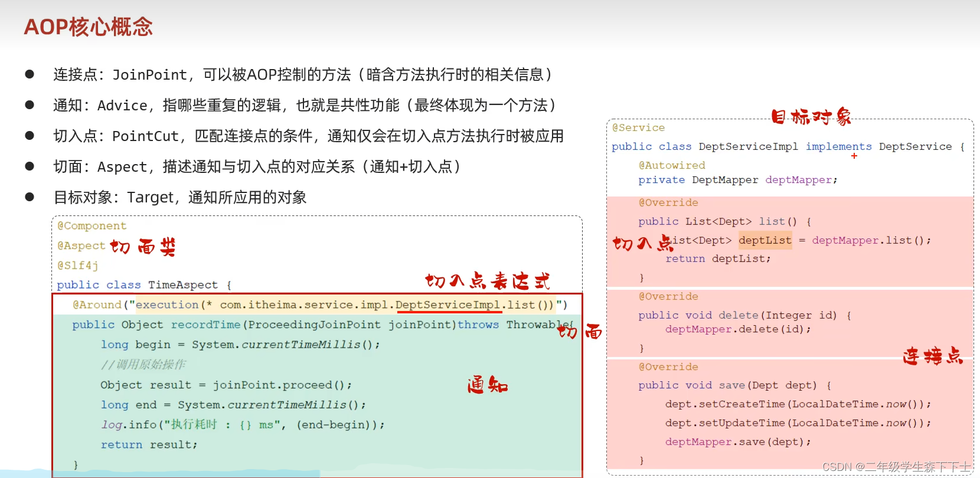This screenshot has width=980, height=478.
Task: Click the @Component annotation line
Action: tap(92, 226)
